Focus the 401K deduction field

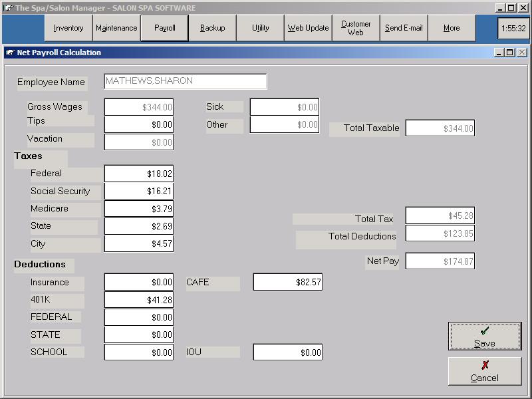pyautogui.click(x=139, y=300)
